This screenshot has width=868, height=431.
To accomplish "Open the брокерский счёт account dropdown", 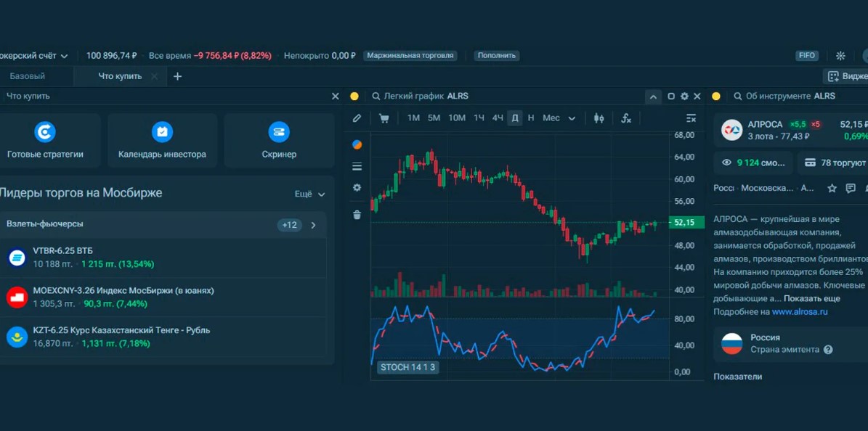I will [33, 55].
